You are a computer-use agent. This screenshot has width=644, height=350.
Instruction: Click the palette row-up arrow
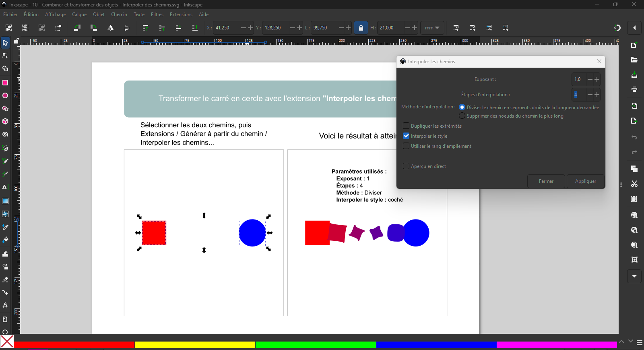coord(621,342)
